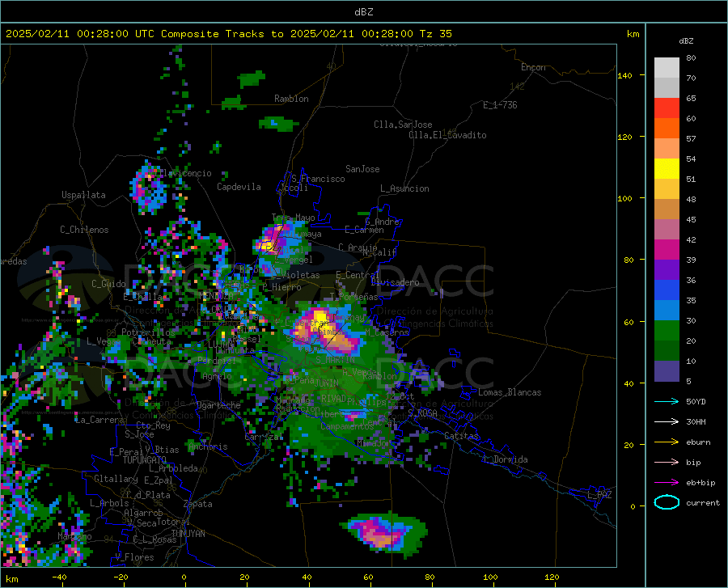Viewport: 728px width, 588px height.
Task: Click the Uspallata place label
Action: (x=83, y=195)
